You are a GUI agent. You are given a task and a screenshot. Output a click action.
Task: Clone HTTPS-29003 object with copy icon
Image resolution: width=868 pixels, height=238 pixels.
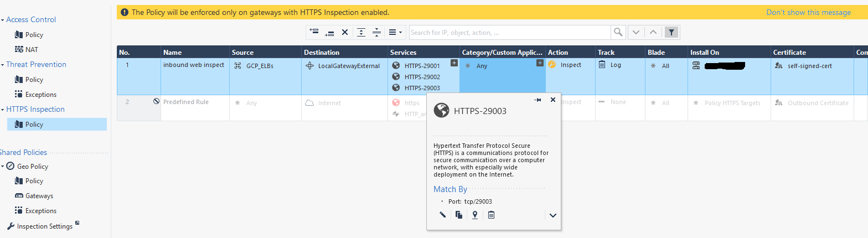(459, 215)
